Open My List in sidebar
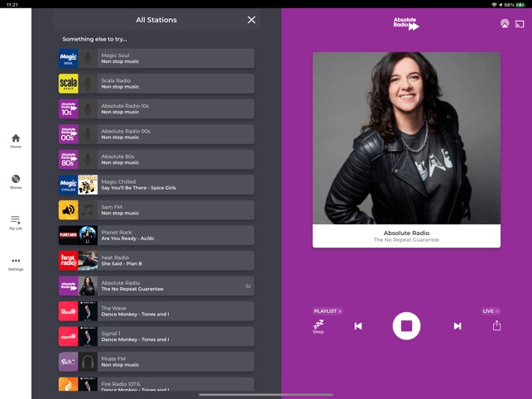 click(x=16, y=223)
